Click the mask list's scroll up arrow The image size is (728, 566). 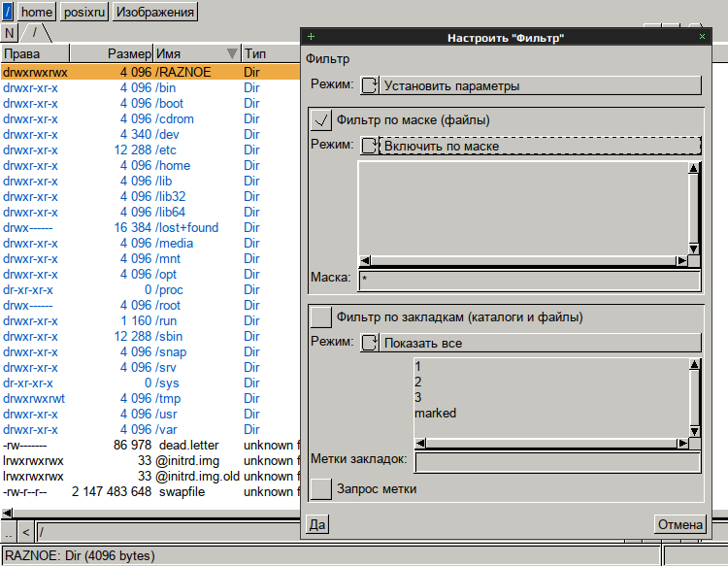(694, 168)
